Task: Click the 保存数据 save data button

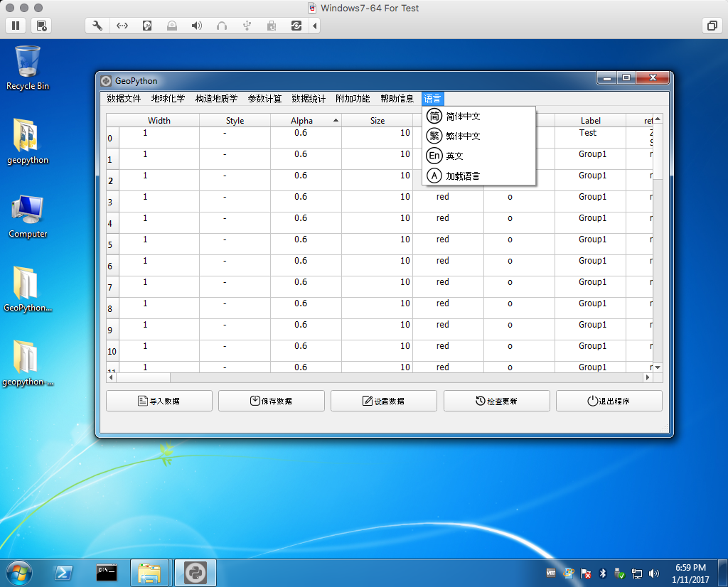Action: coord(272,401)
